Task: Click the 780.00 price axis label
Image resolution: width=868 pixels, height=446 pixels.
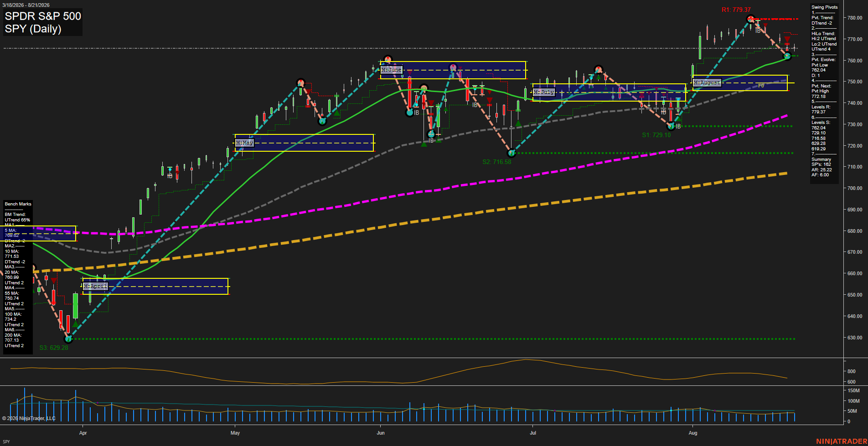Action: point(855,18)
